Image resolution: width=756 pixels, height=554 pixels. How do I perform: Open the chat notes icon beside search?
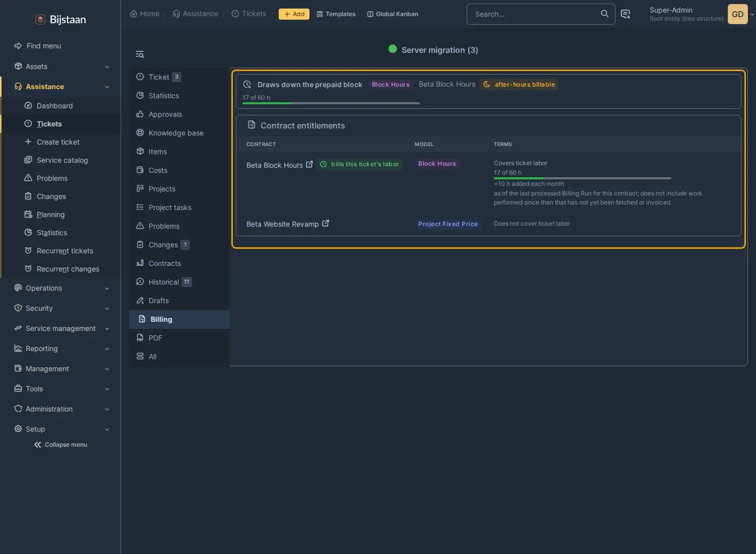pos(625,14)
